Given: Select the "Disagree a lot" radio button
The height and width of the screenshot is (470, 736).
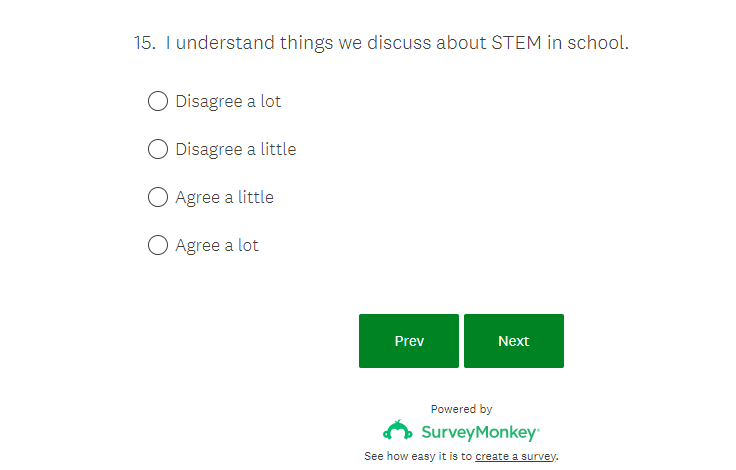Looking at the screenshot, I should [158, 101].
